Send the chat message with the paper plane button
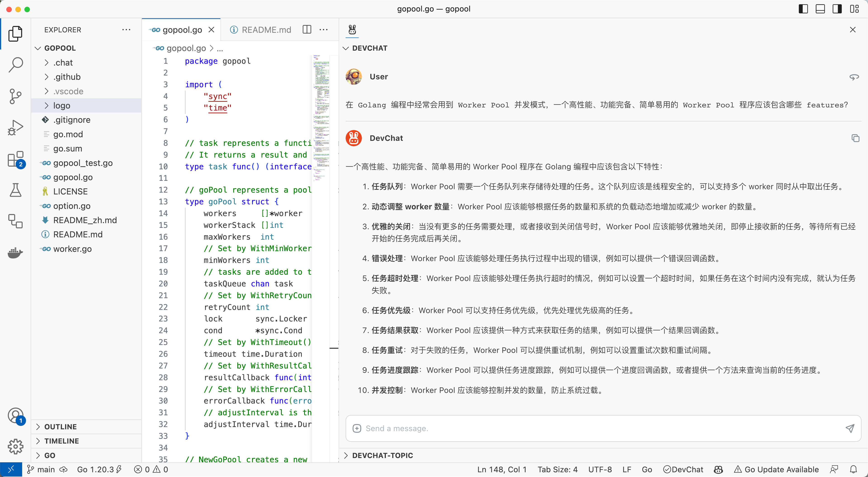The image size is (868, 477). 850,428
